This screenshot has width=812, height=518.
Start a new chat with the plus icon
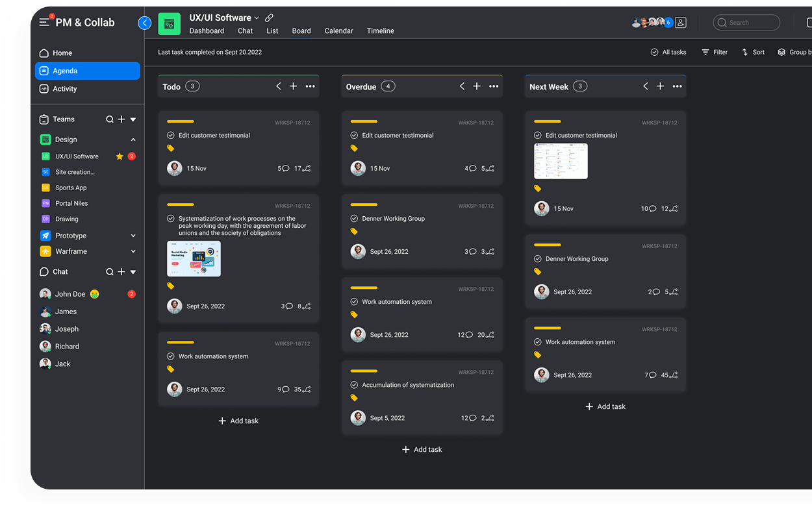tap(121, 272)
